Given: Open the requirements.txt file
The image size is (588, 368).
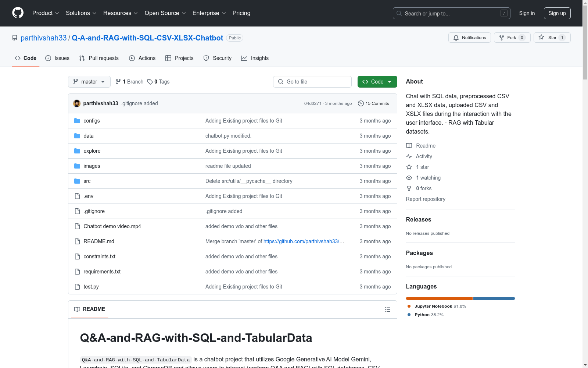Looking at the screenshot, I should tap(102, 272).
